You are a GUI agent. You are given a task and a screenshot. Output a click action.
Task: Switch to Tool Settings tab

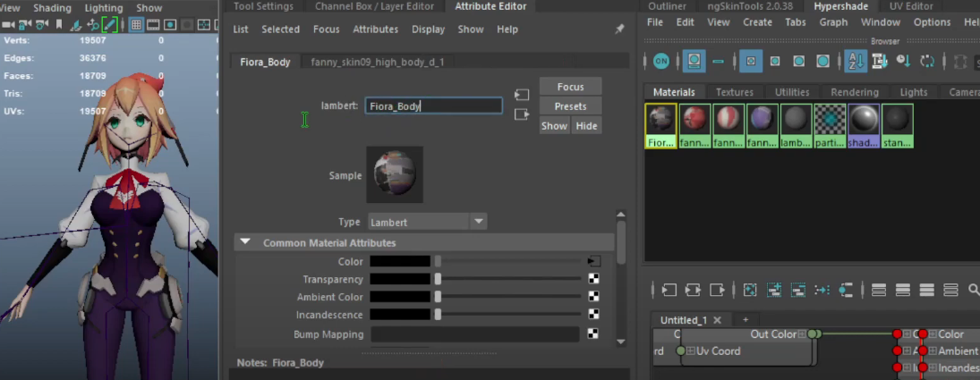click(x=263, y=6)
